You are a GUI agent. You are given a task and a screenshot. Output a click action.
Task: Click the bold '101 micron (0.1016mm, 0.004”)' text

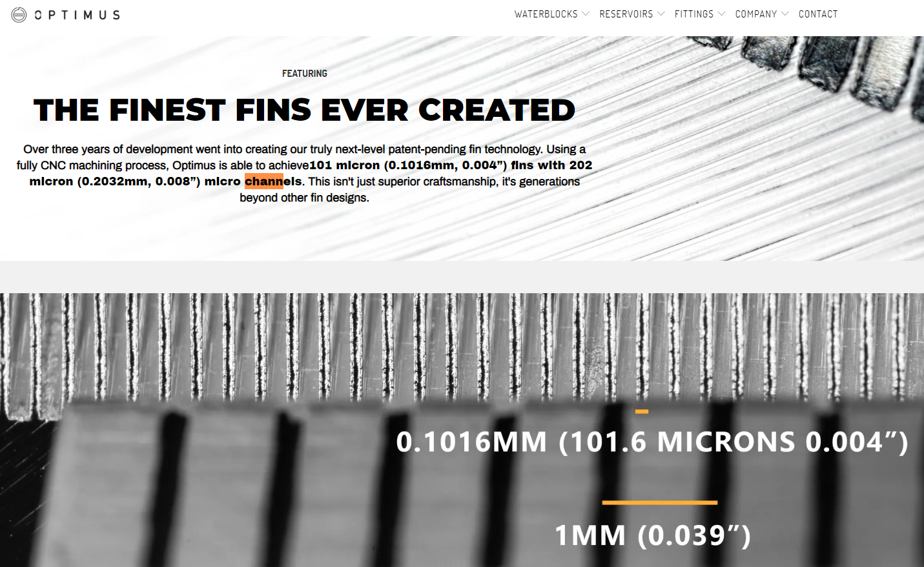click(x=408, y=165)
